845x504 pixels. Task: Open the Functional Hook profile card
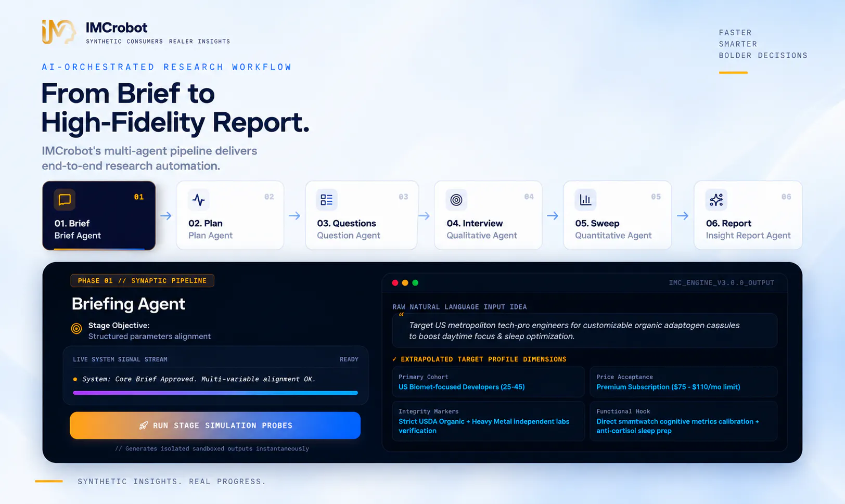click(684, 421)
